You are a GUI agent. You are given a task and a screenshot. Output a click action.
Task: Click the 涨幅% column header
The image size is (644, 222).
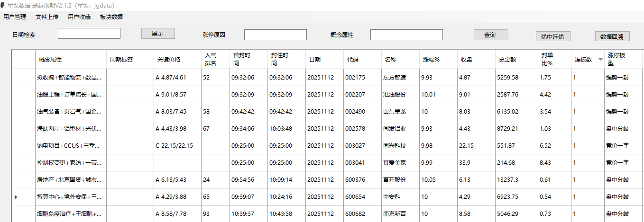438,60
